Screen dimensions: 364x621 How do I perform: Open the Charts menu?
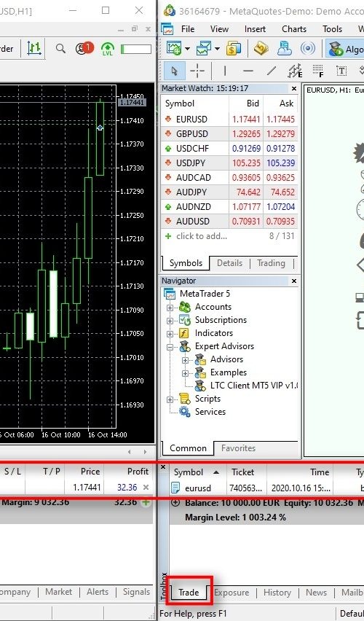pos(294,29)
